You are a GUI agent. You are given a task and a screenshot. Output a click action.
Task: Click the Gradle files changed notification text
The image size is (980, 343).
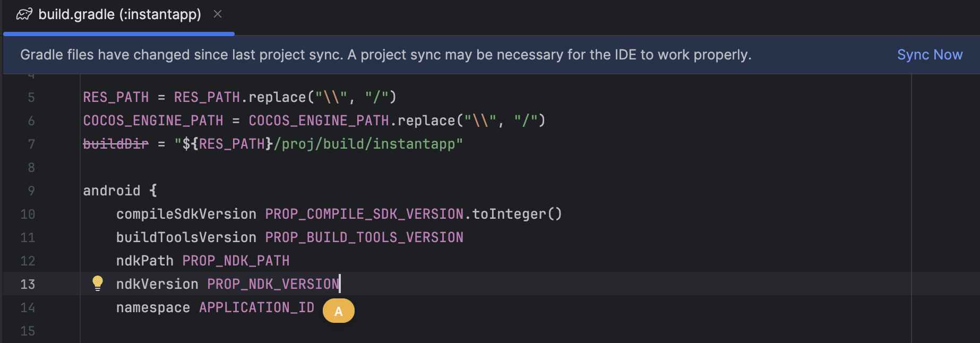pyautogui.click(x=386, y=55)
